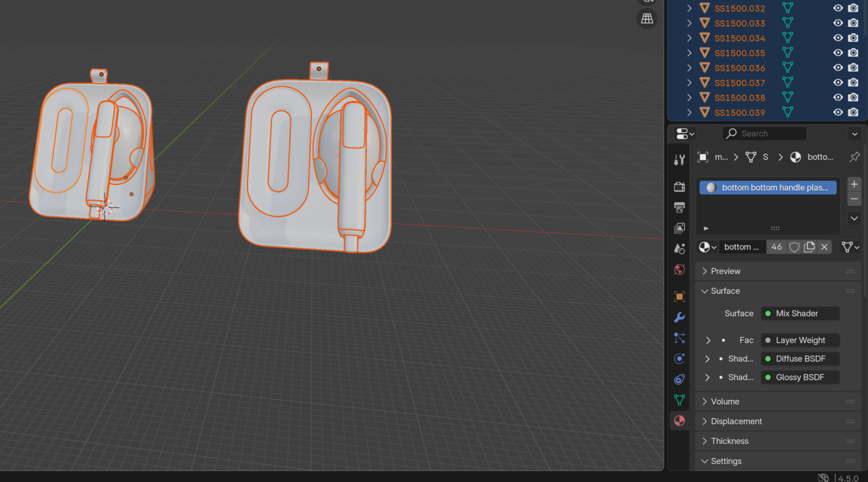Open the Object Data properties tab

[x=679, y=400]
